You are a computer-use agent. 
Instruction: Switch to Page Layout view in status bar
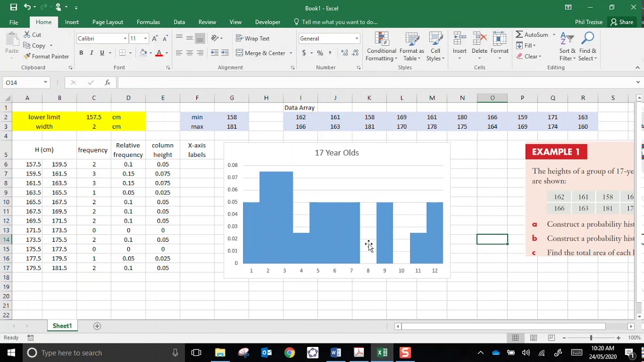[533, 338]
